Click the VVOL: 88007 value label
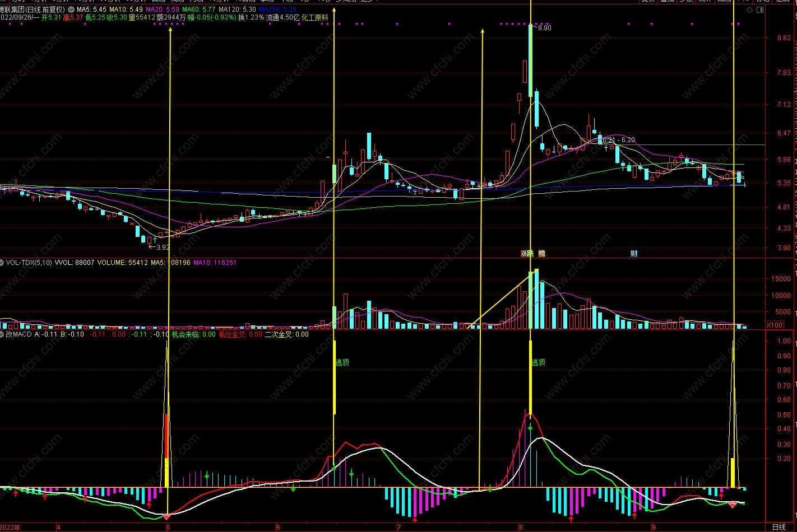Image resolution: width=797 pixels, height=532 pixels. pyautogui.click(x=74, y=262)
